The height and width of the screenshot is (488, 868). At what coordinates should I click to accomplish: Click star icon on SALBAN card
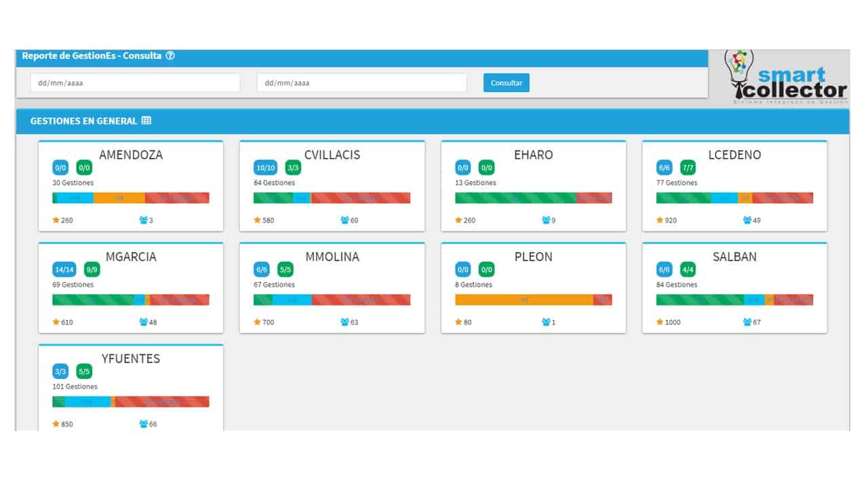point(660,322)
